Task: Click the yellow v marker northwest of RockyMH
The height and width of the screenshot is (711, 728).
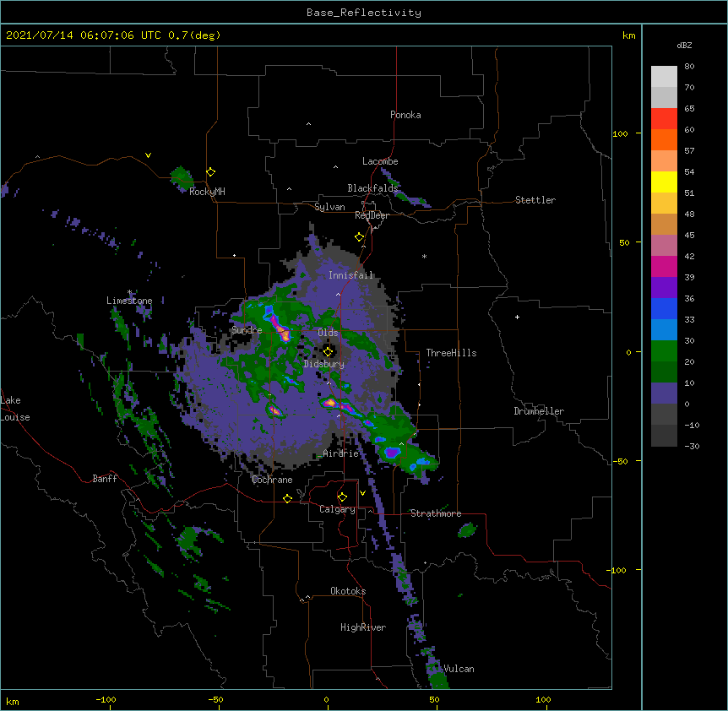Action: tap(148, 155)
